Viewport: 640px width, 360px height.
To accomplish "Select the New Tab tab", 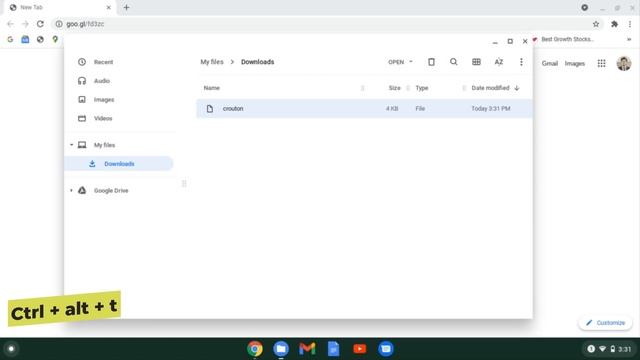I will coord(59,7).
